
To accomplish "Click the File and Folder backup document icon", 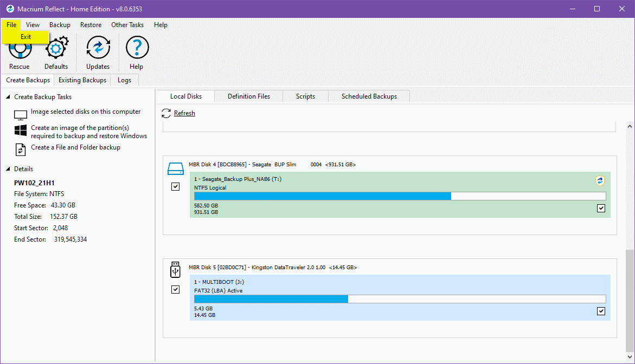I will tap(20, 149).
